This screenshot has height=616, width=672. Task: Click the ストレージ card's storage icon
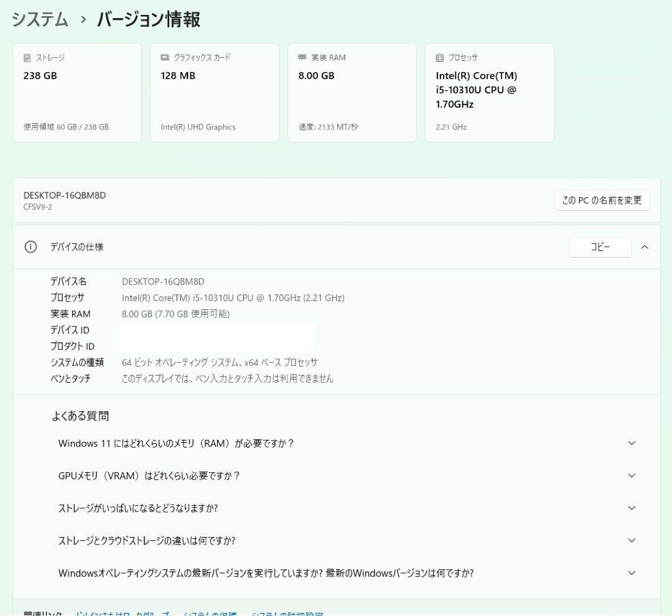[26, 57]
